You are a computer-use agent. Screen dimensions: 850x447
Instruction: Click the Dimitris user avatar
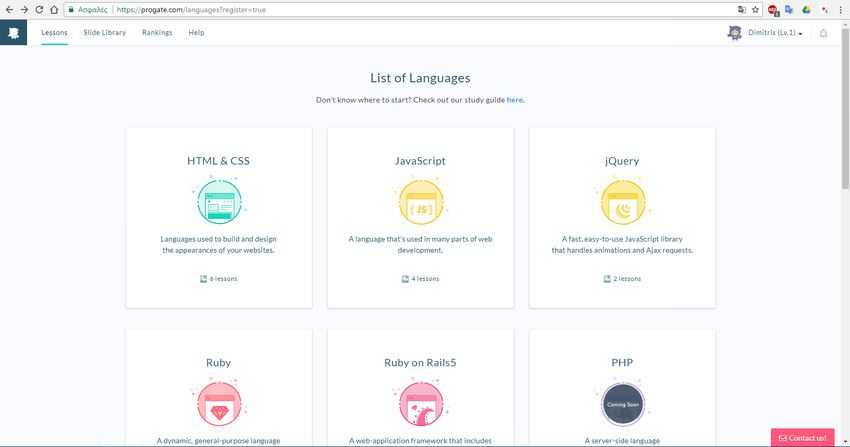[x=735, y=33]
